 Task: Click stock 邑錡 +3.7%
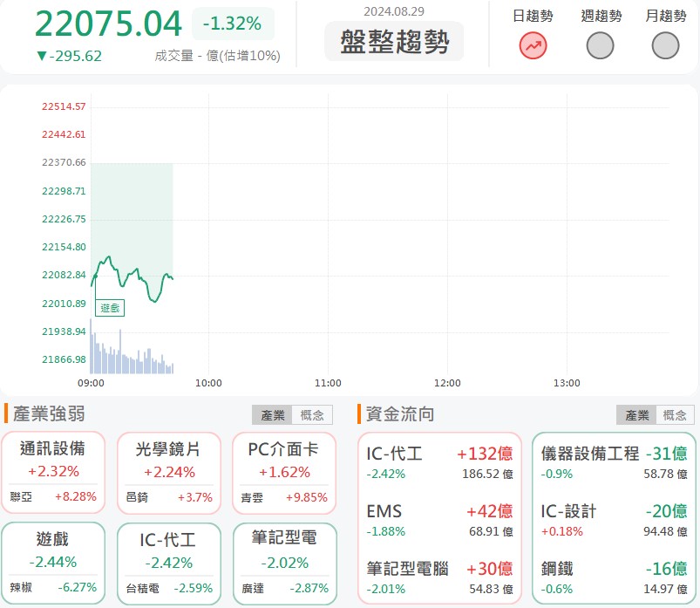pos(169,497)
